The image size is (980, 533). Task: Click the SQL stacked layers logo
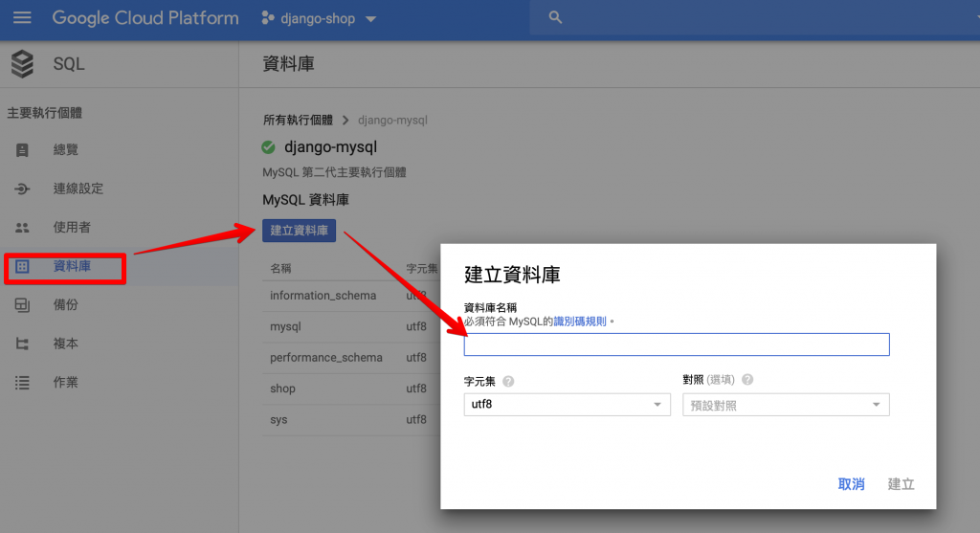(23, 64)
